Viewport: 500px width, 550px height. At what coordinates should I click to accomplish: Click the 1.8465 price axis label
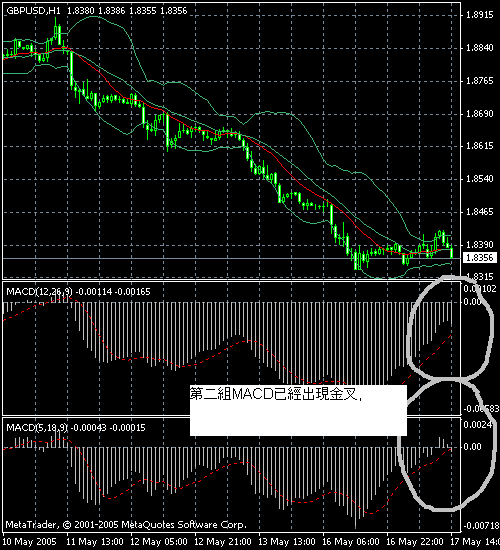click(479, 212)
